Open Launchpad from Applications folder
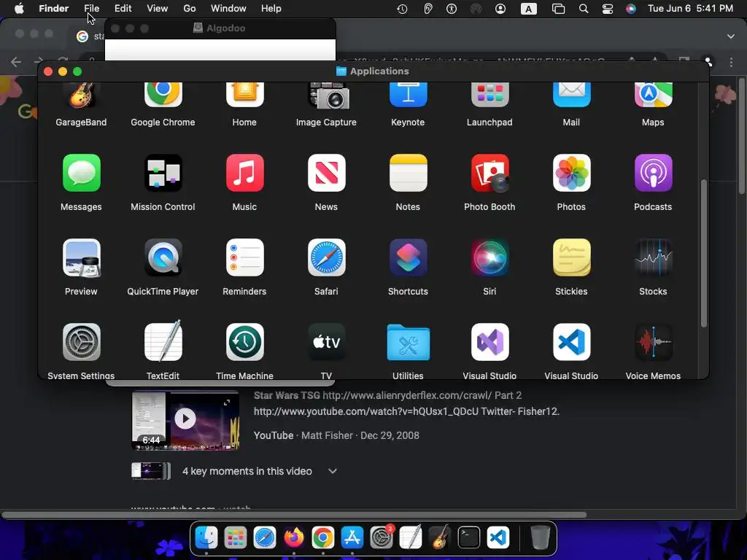The height and width of the screenshot is (560, 747). tap(489, 96)
